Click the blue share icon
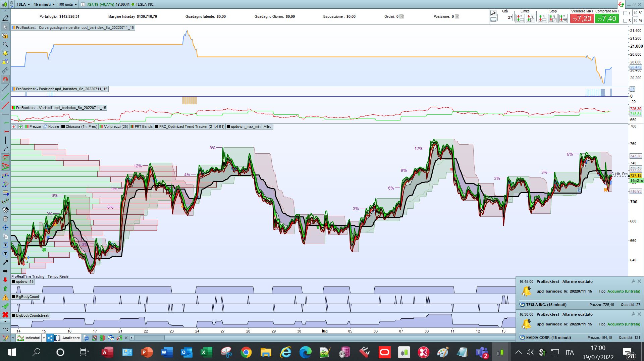The image size is (644, 361). [50, 338]
